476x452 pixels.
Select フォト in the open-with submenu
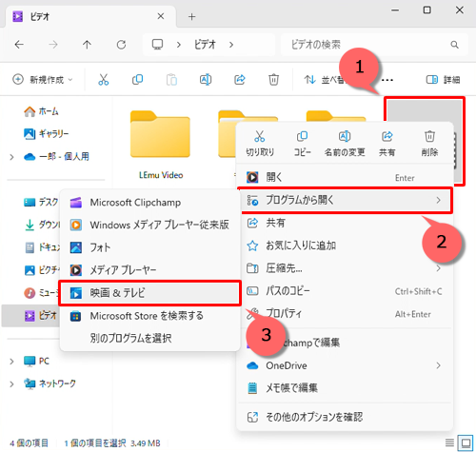(149, 247)
